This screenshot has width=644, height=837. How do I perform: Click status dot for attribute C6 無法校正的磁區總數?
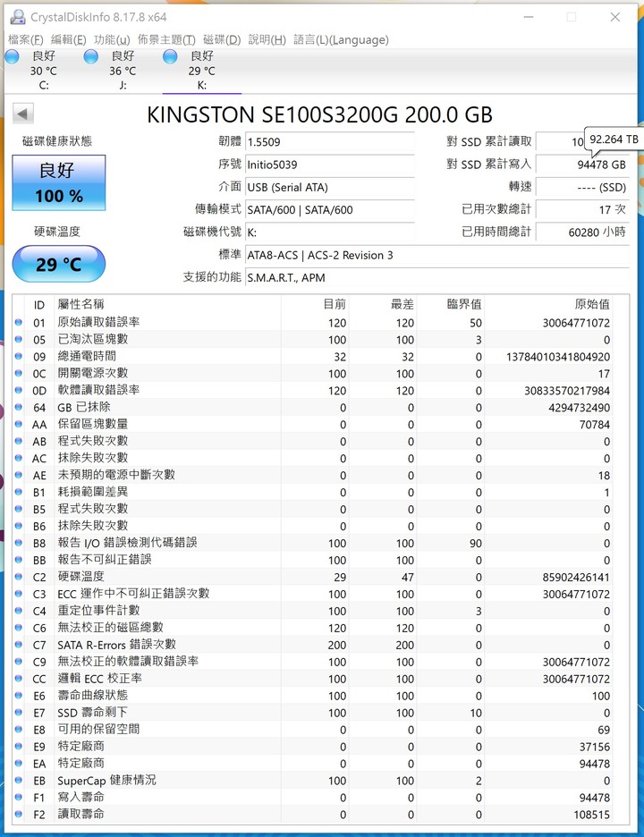pos(19,628)
